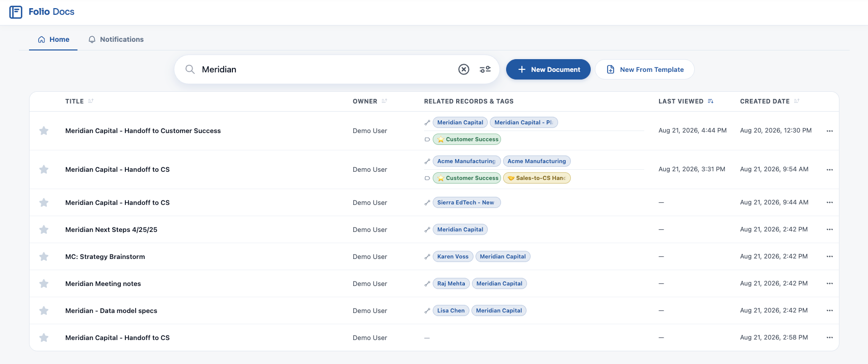Star Handoff to CS created 9:44 AM

click(x=44, y=202)
